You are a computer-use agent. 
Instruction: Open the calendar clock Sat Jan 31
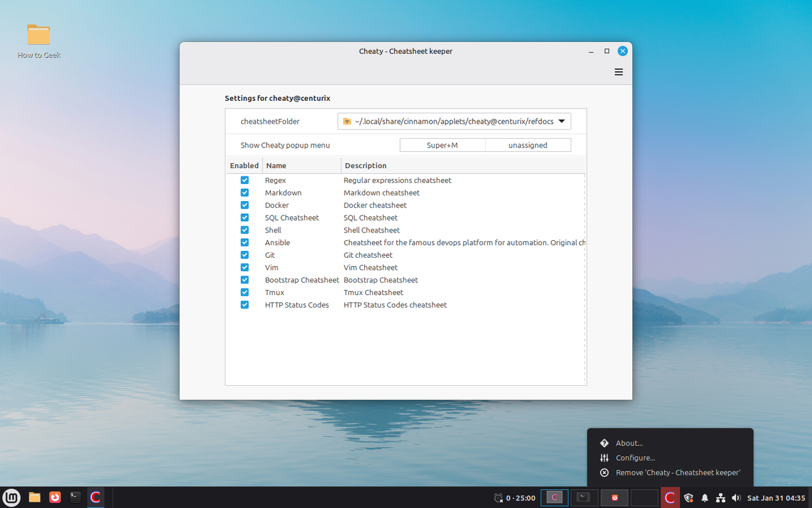[x=776, y=498]
